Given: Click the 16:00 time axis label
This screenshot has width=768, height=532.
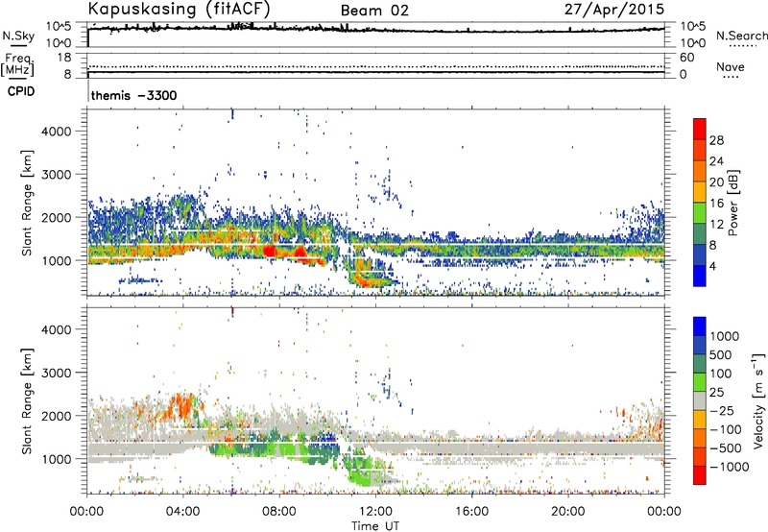Looking at the screenshot, I should coord(471,512).
